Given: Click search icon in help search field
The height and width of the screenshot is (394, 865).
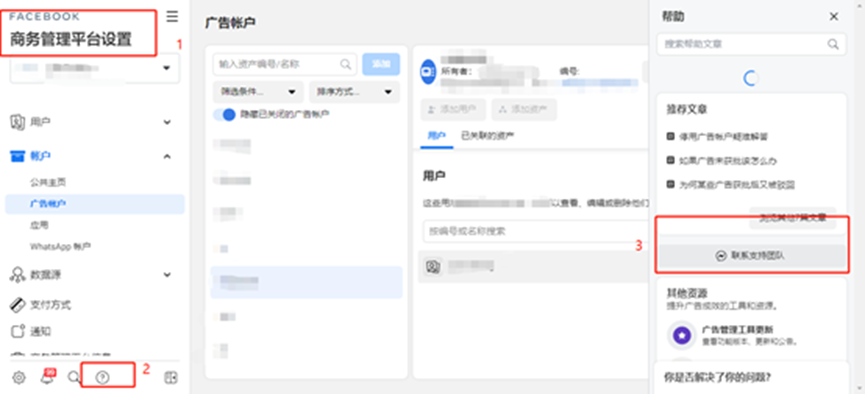Looking at the screenshot, I should click(x=833, y=44).
